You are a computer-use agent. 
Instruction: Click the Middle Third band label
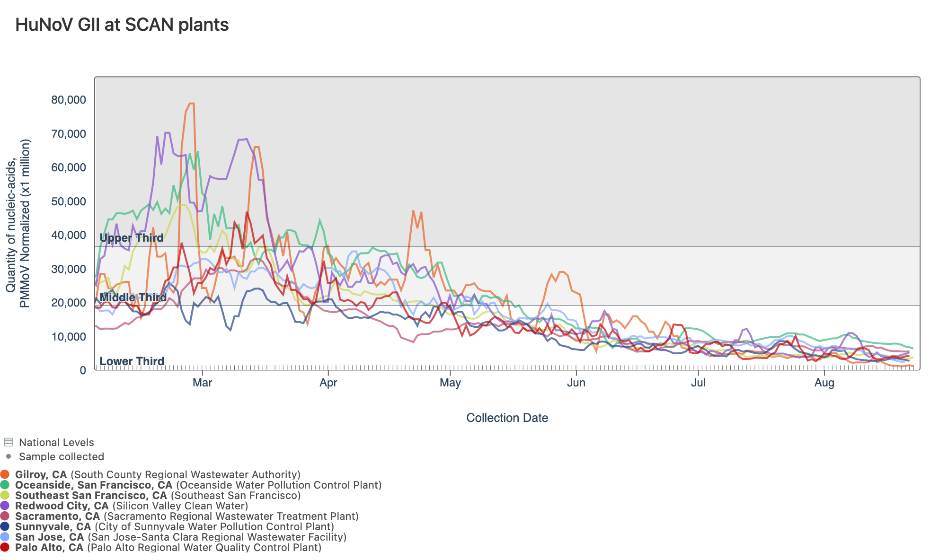pos(133,297)
